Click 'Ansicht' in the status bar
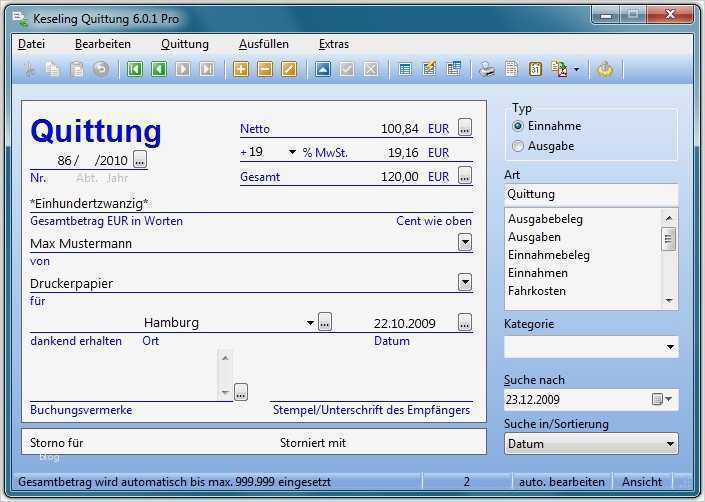The height and width of the screenshot is (502, 705). click(x=642, y=482)
